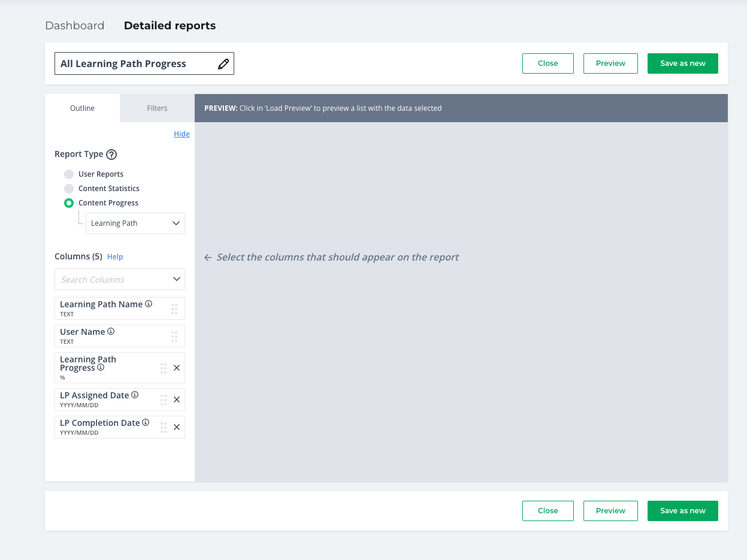Click the top Save as new button
Image resolution: width=747 pixels, height=560 pixels.
pyautogui.click(x=683, y=63)
